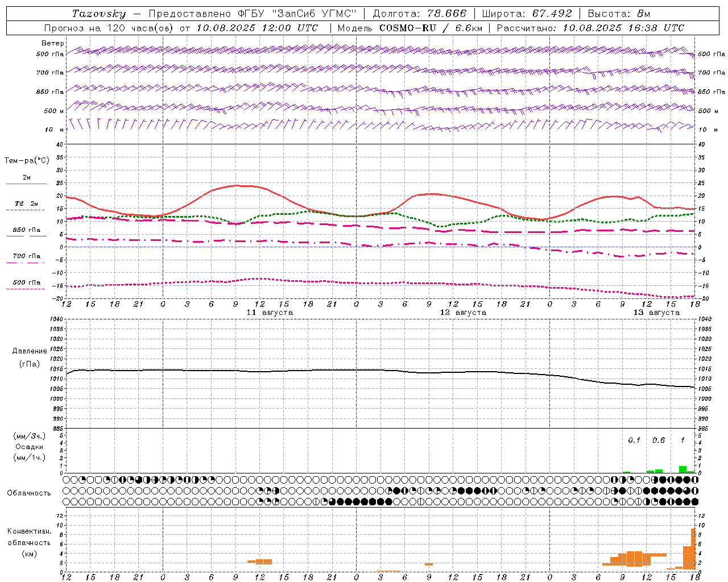Click the 'Рассчитано: 10.08.2025 16:38 UTC' computed timestamp
Screen dimensions: 728x582
pyautogui.click(x=590, y=28)
